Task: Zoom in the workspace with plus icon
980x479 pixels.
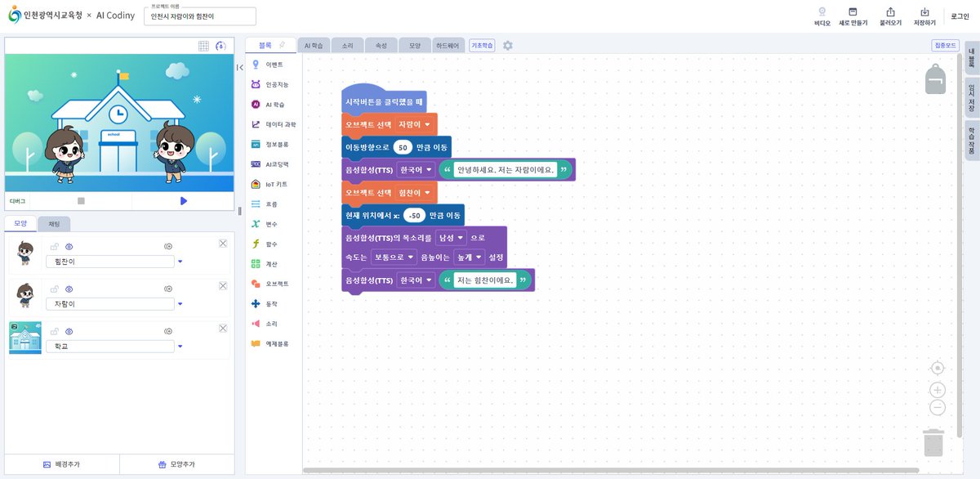Action: [x=938, y=390]
